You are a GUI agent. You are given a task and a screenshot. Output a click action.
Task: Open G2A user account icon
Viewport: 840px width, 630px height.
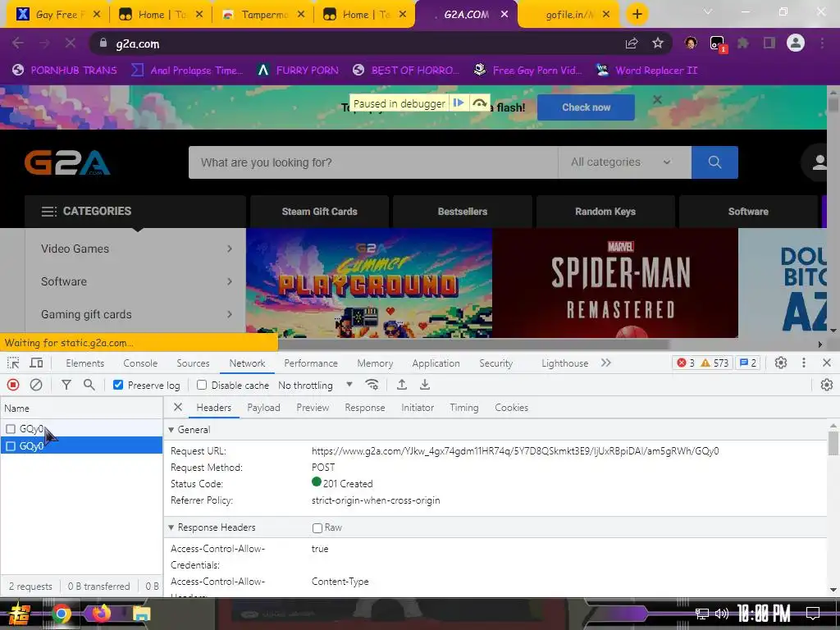[x=819, y=162]
